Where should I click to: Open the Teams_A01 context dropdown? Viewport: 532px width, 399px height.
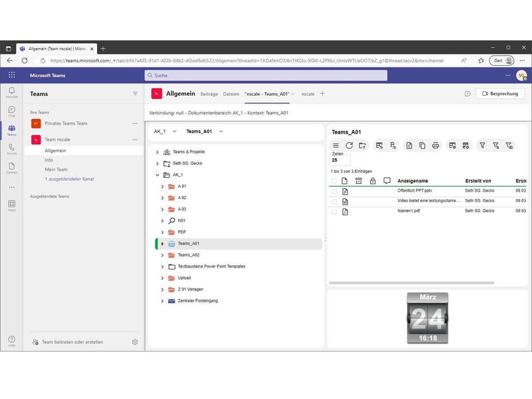[205, 131]
